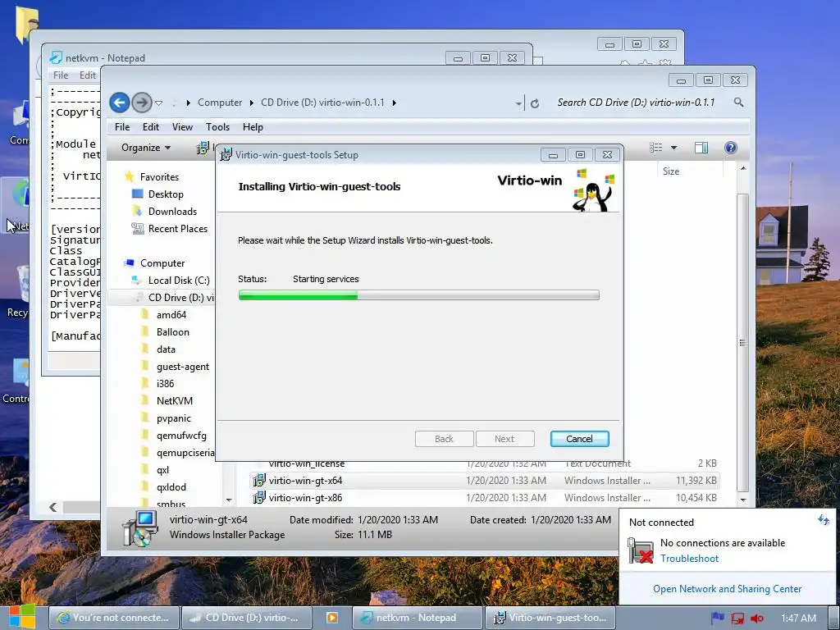Click the blue Explorer help icon
Screen dimensions: 840x630
tap(730, 148)
